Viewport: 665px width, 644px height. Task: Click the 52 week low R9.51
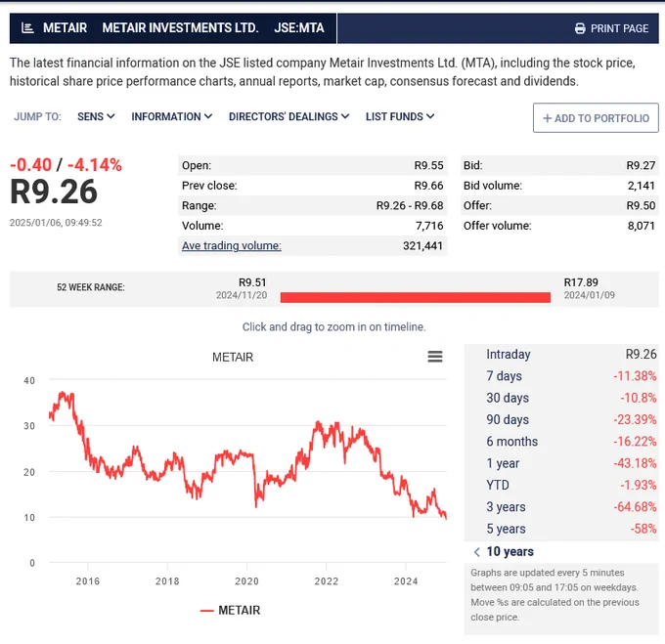pyautogui.click(x=252, y=282)
